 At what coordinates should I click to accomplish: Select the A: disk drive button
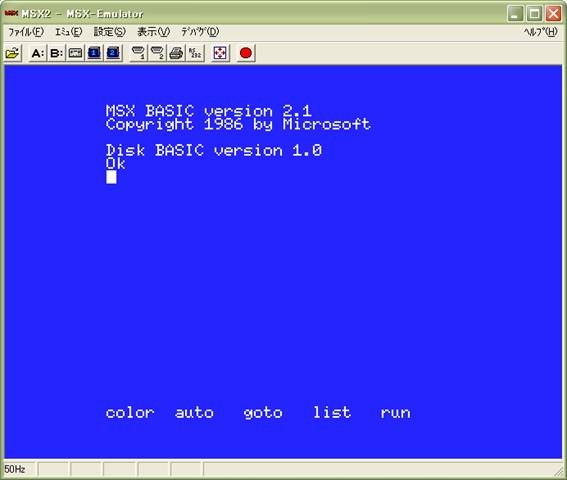[38, 54]
